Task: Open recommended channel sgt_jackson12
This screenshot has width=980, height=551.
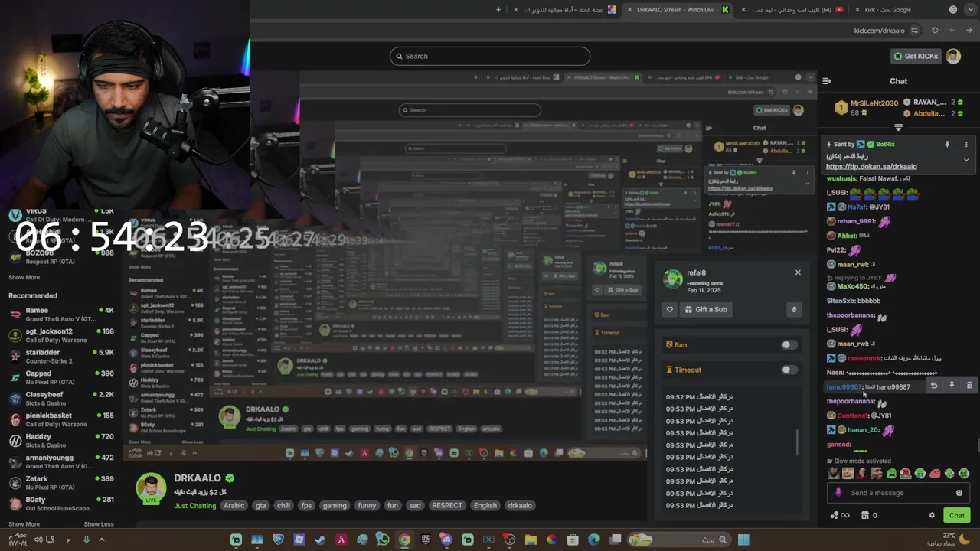Action: tap(61, 335)
